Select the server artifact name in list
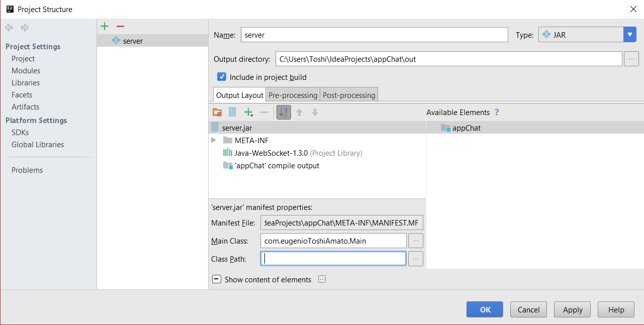Screen dimensions: 644x325 tap(133, 41)
